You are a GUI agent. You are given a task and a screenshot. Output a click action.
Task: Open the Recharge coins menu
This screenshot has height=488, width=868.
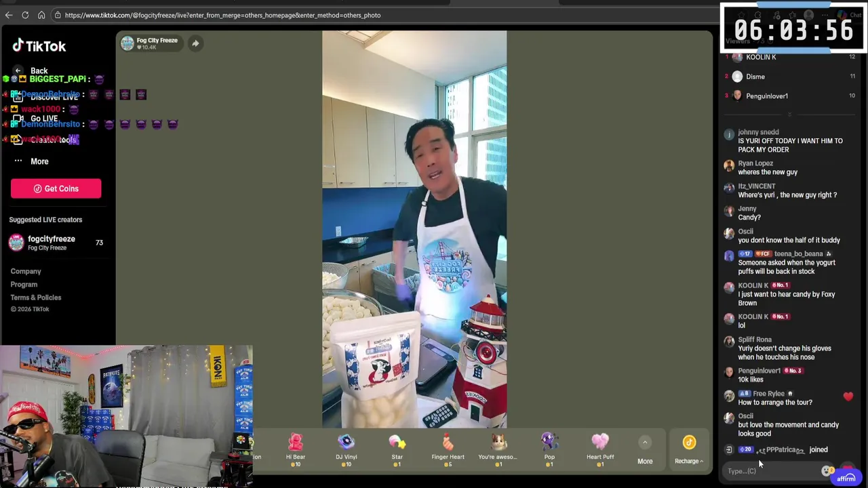pyautogui.click(x=689, y=450)
